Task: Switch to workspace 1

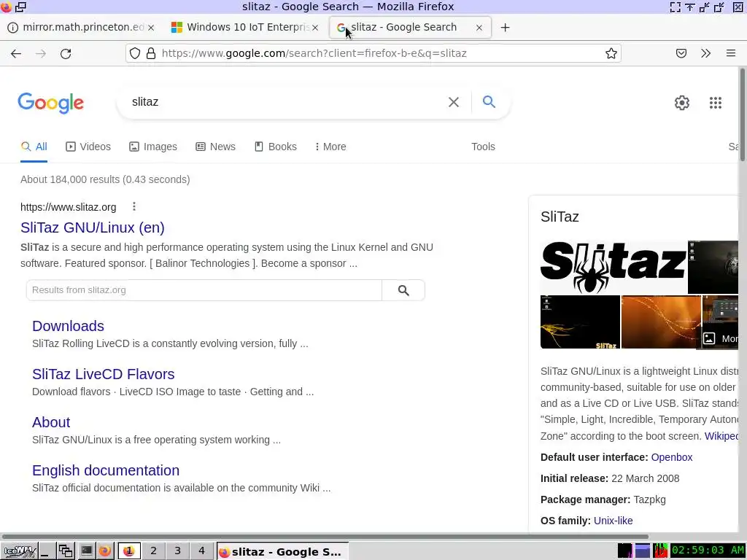Action: (128, 551)
